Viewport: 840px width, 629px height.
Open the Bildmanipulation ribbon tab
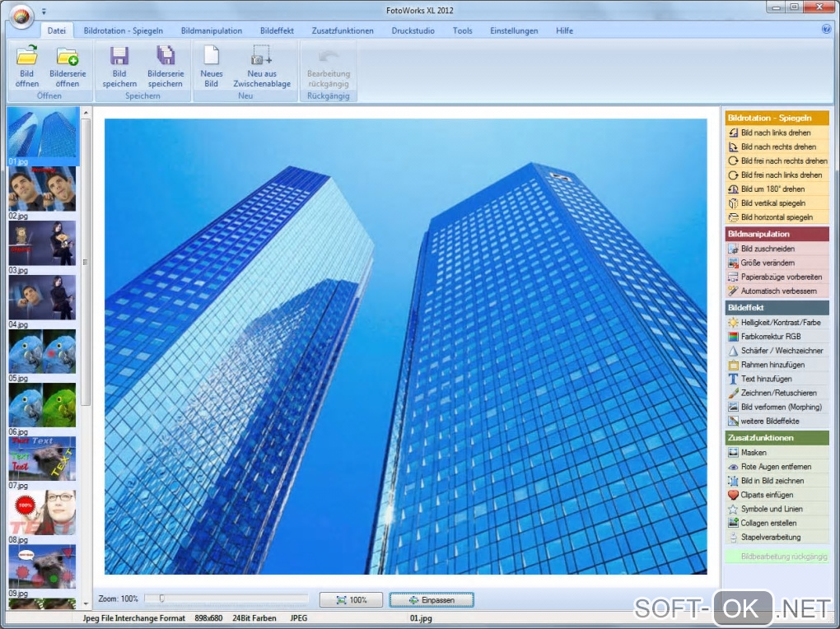212,30
